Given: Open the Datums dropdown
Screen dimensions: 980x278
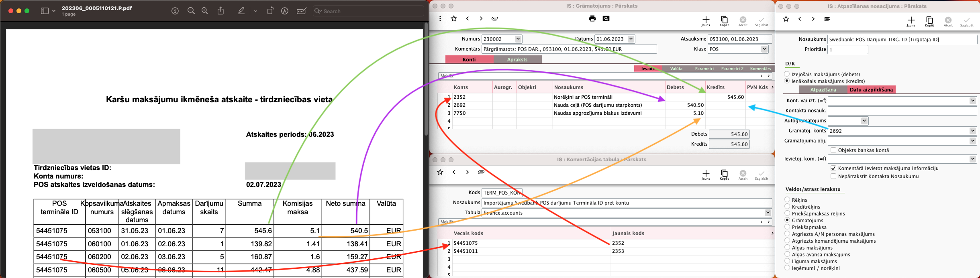Looking at the screenshot, I should point(631,39).
